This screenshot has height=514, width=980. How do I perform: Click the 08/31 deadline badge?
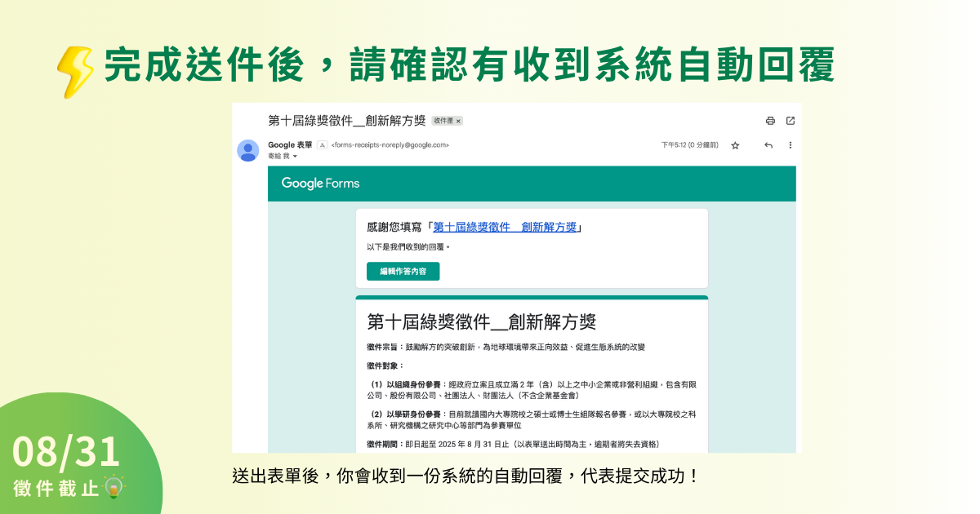coord(67,453)
